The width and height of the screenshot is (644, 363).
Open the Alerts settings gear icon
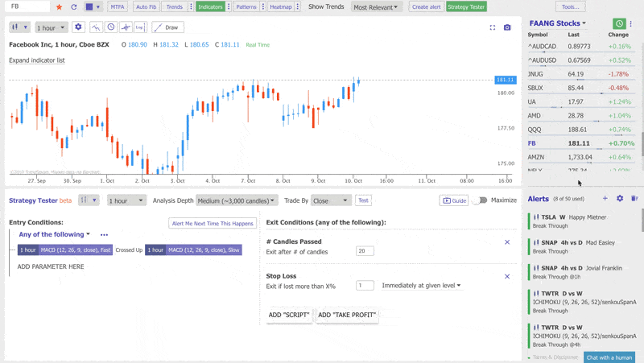620,198
